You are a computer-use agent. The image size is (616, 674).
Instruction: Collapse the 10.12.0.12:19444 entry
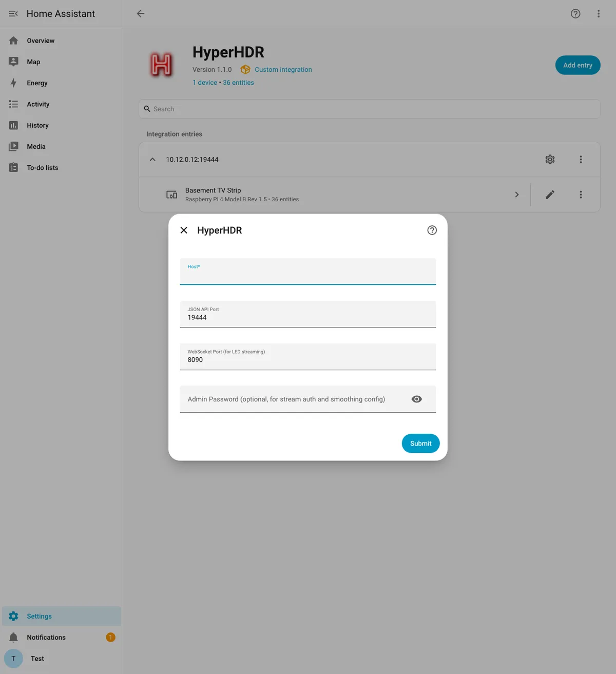(x=152, y=160)
